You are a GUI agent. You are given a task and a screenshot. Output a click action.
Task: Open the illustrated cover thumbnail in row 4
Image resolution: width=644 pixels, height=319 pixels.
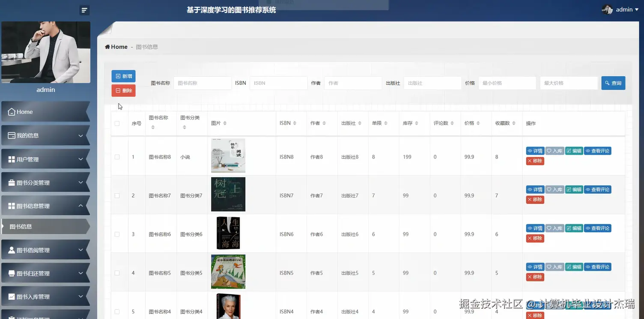228,271
